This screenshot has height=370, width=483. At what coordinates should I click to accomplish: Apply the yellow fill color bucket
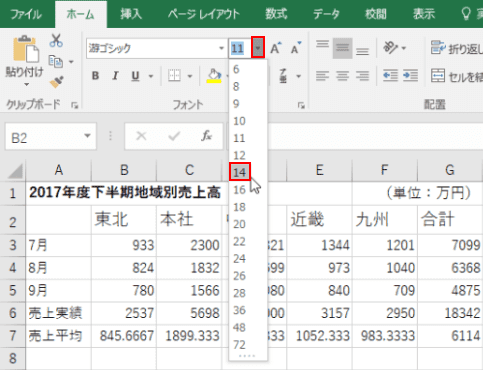(214, 76)
